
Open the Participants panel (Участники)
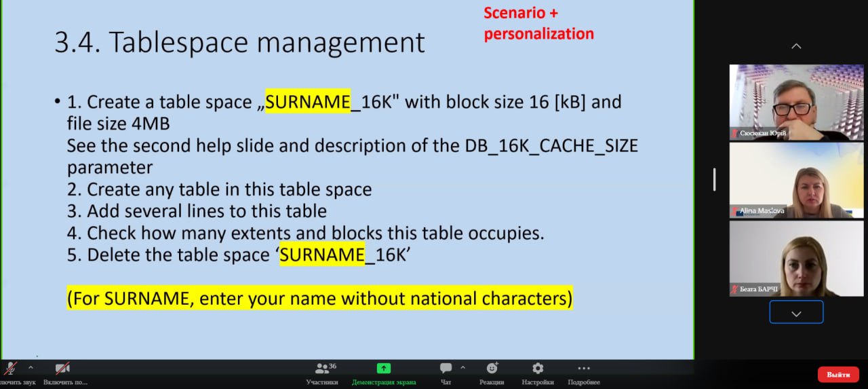pos(321,369)
